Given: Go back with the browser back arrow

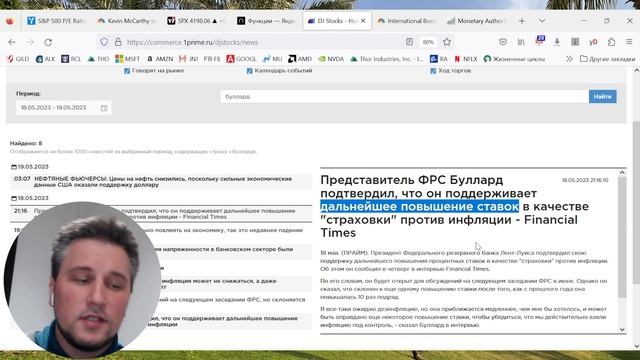Looking at the screenshot, I should pos(12,42).
